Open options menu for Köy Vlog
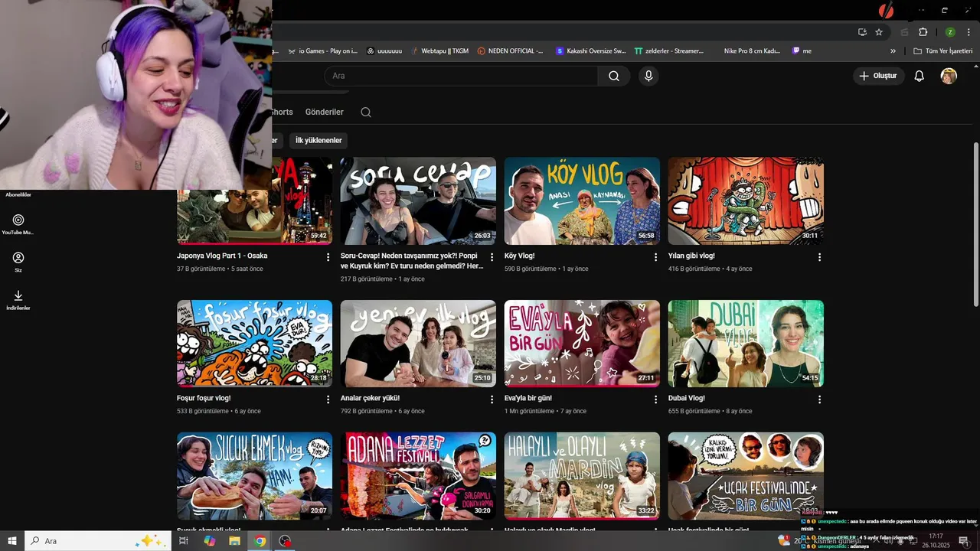Image resolution: width=980 pixels, height=551 pixels. pyautogui.click(x=655, y=257)
